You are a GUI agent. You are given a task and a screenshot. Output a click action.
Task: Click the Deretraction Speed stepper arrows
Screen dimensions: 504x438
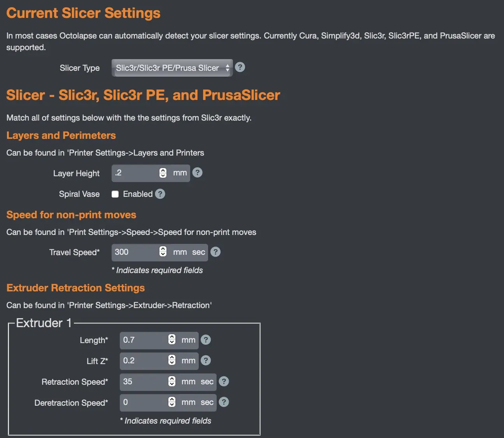coord(172,402)
